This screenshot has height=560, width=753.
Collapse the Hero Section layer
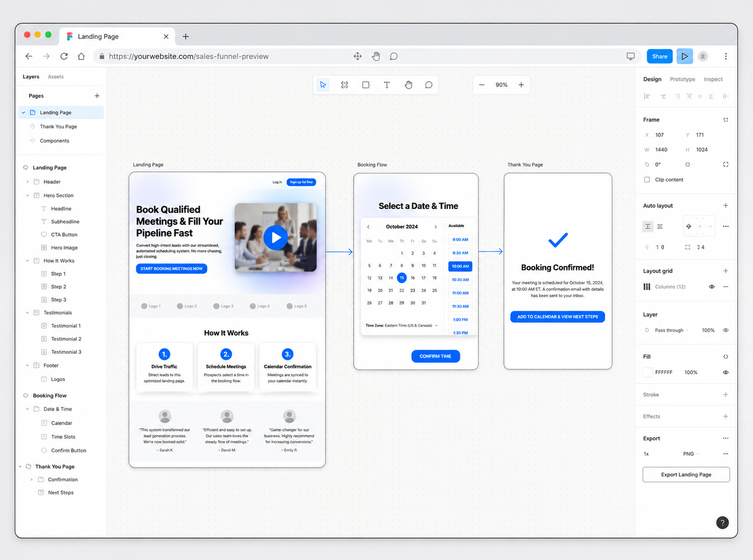[x=27, y=196]
